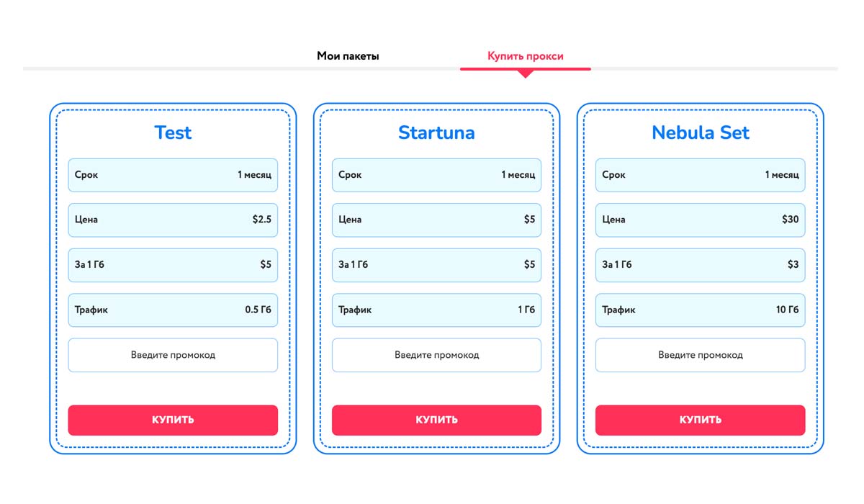Select Nebula Set's $3 За 1 Гб row
Viewport: 864px width, 504px height.
click(700, 265)
